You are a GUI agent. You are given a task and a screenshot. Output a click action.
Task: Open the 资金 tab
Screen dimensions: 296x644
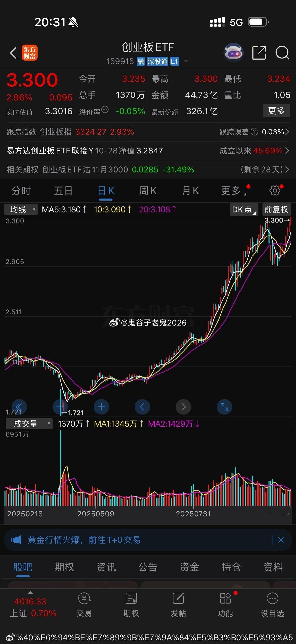point(189,567)
